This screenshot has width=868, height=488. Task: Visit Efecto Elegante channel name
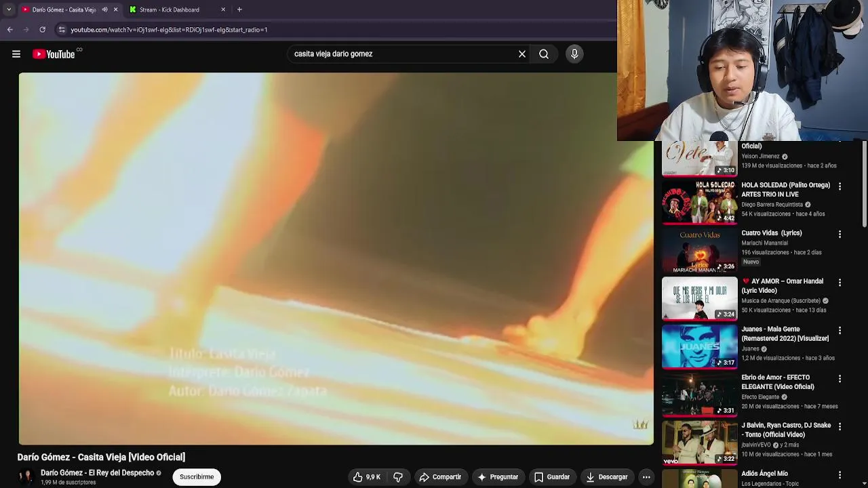pos(760,397)
